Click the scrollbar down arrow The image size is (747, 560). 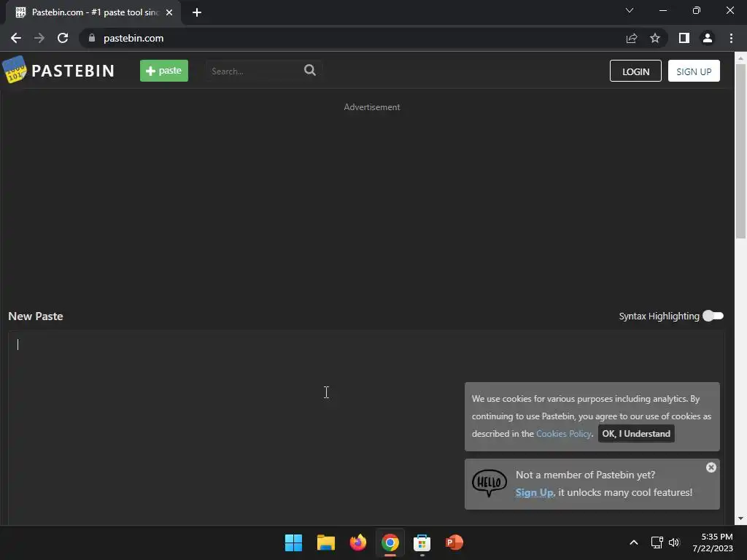pos(740,518)
